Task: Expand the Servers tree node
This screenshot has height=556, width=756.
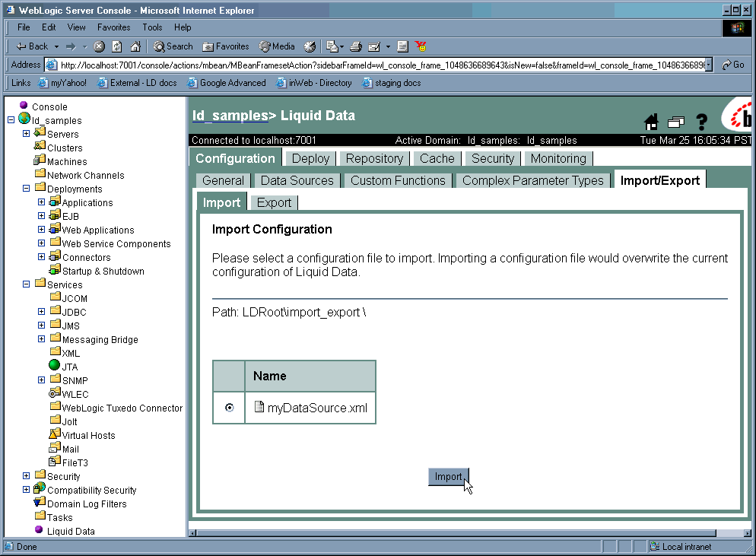Action: click(x=26, y=133)
